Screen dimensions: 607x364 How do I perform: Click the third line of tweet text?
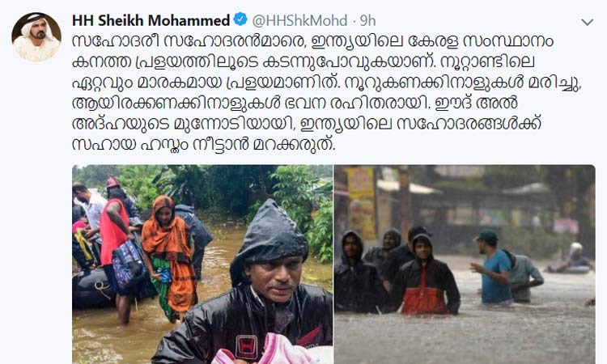coord(327,83)
